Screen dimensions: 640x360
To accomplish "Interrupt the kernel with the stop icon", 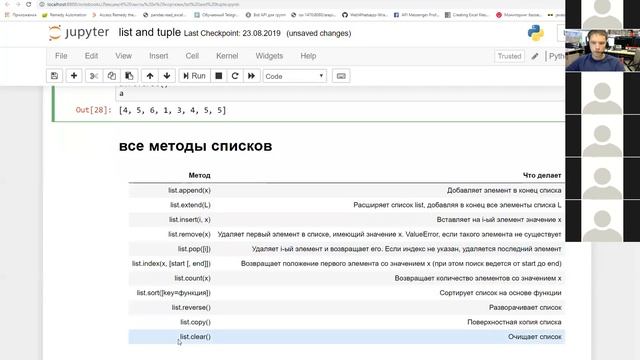I will tap(219, 76).
